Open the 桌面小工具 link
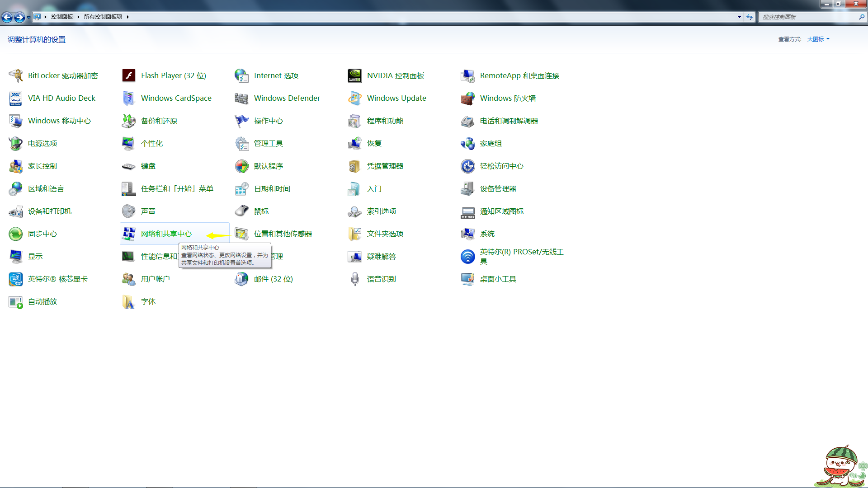This screenshot has height=488, width=868. point(498,279)
